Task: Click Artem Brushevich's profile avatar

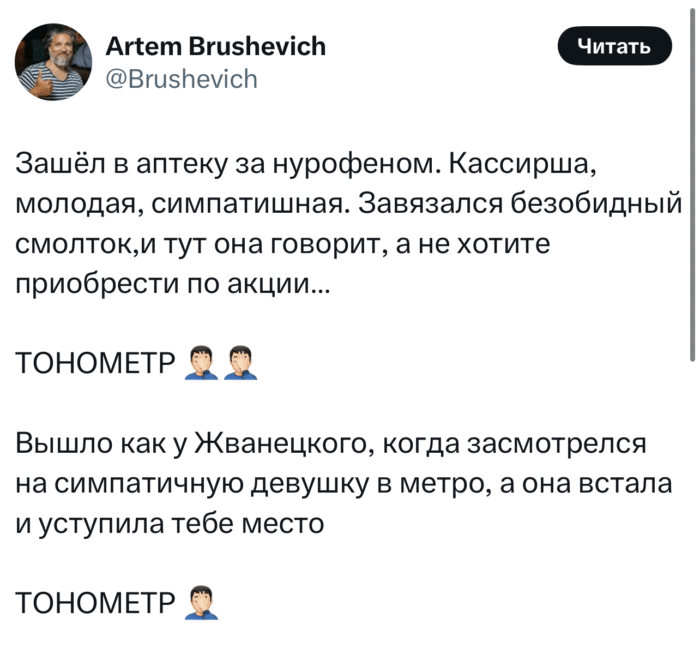Action: tap(53, 62)
